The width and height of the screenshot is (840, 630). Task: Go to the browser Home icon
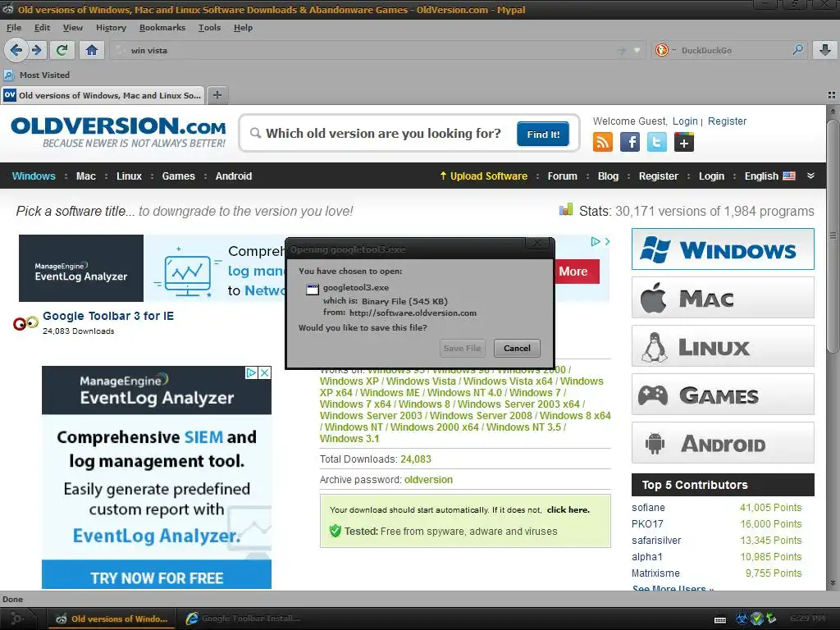[x=92, y=50]
